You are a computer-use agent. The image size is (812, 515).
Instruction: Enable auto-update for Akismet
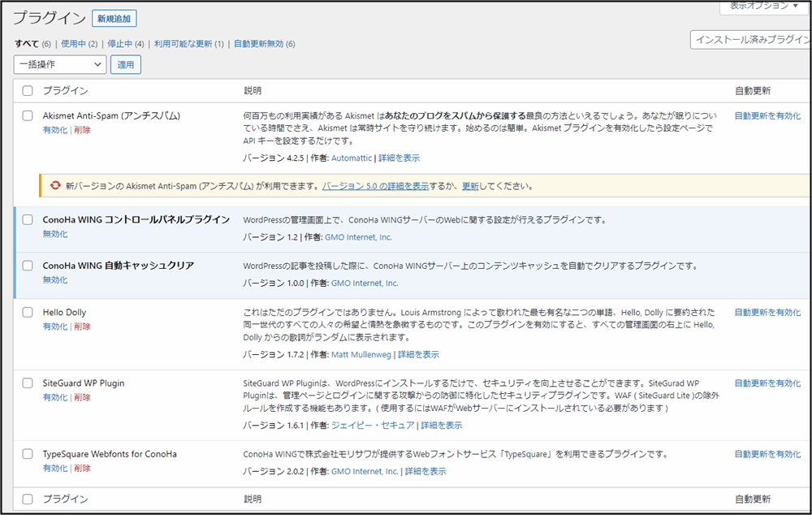click(767, 116)
